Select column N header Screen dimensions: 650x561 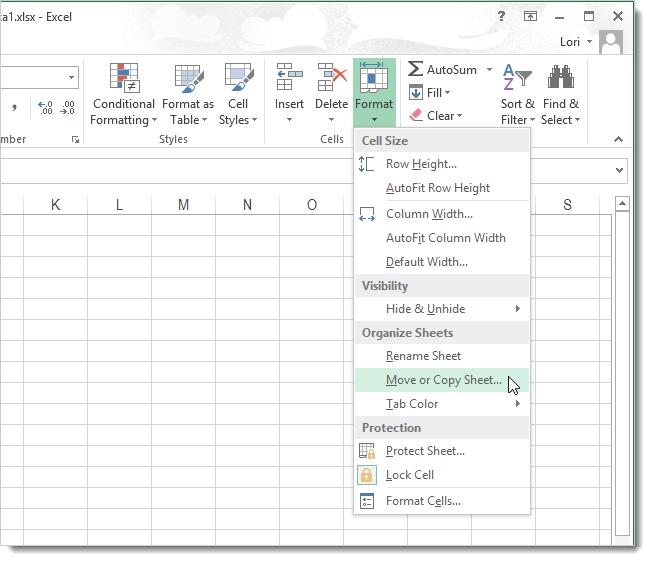point(247,204)
